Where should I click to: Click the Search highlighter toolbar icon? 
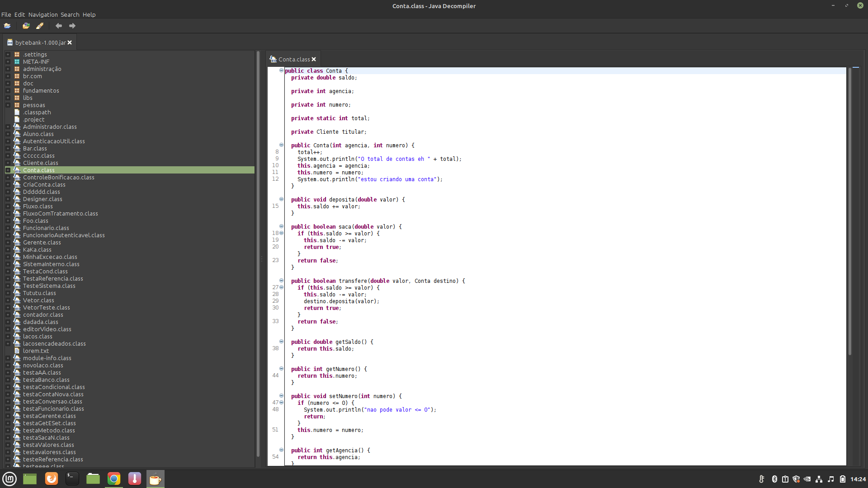[40, 26]
